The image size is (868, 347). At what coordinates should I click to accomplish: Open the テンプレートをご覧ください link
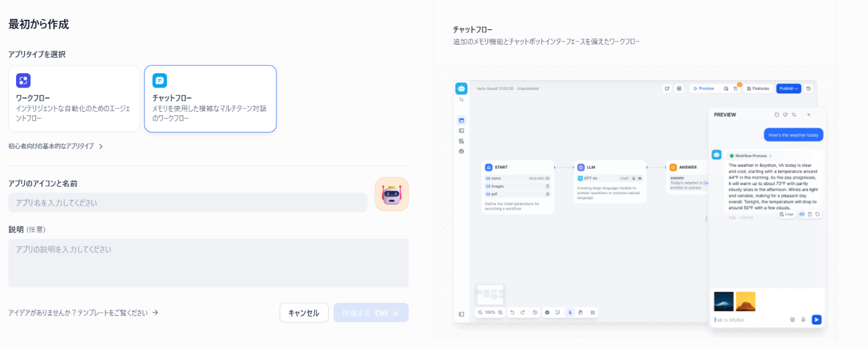[112, 313]
